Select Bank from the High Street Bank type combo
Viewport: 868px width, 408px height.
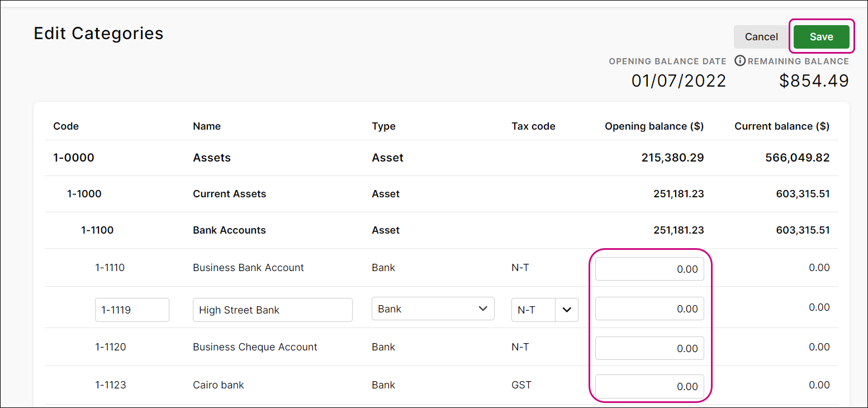pyautogui.click(x=433, y=308)
